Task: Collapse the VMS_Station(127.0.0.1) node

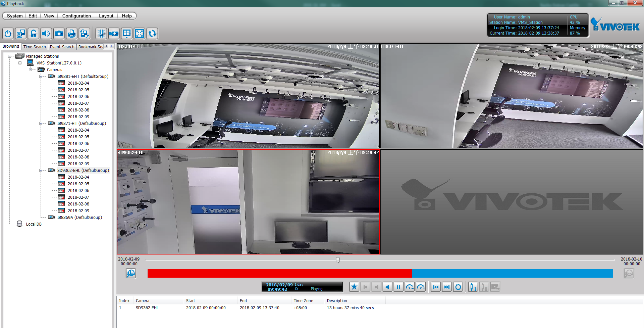Action: [20, 63]
